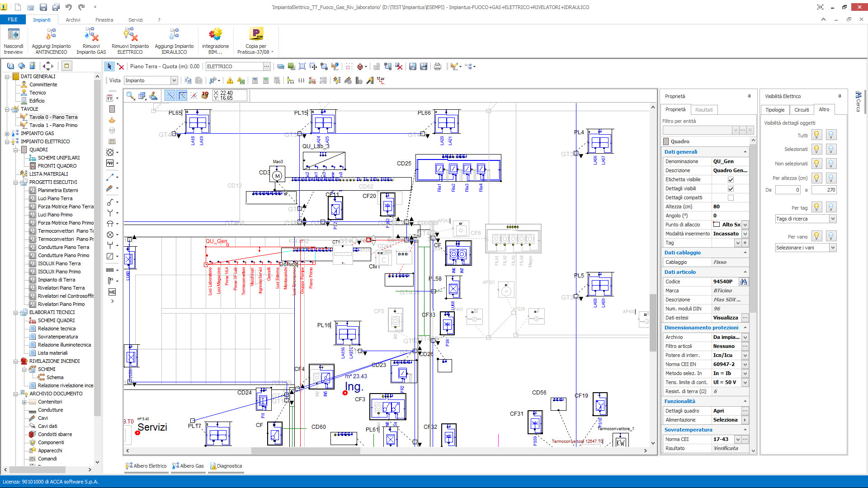Open the Archivi ribbon tab
The width and height of the screenshot is (868, 488).
[x=73, y=20]
